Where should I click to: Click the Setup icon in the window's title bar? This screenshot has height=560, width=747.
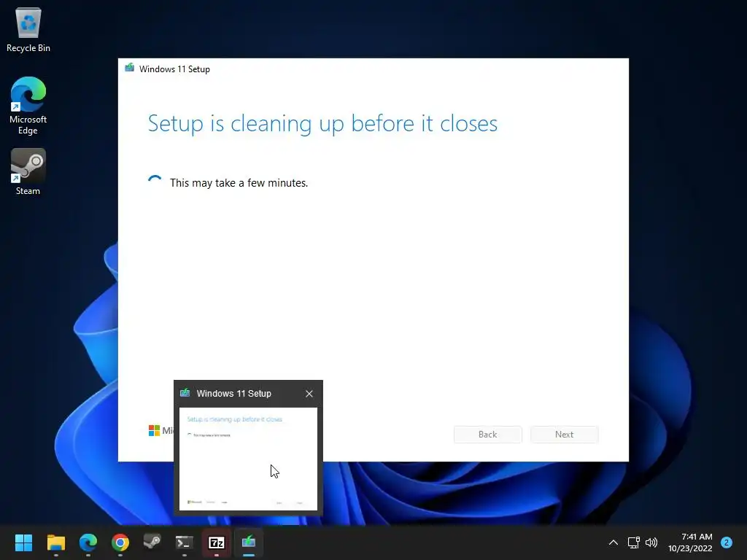[130, 68]
